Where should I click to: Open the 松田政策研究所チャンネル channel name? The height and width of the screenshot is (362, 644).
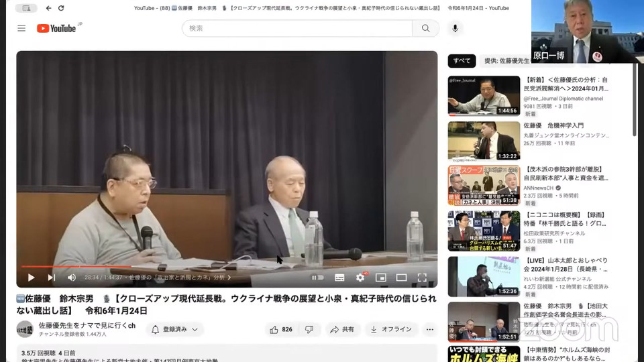[554, 233]
